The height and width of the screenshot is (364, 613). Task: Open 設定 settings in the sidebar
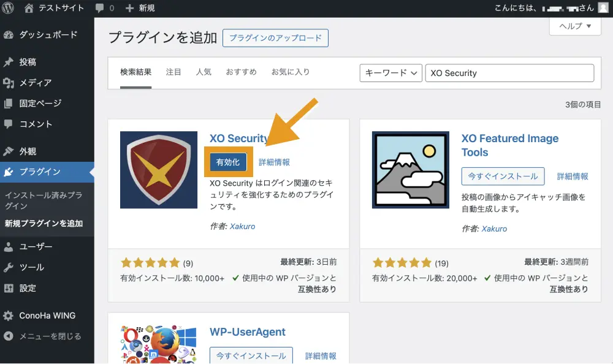click(28, 288)
